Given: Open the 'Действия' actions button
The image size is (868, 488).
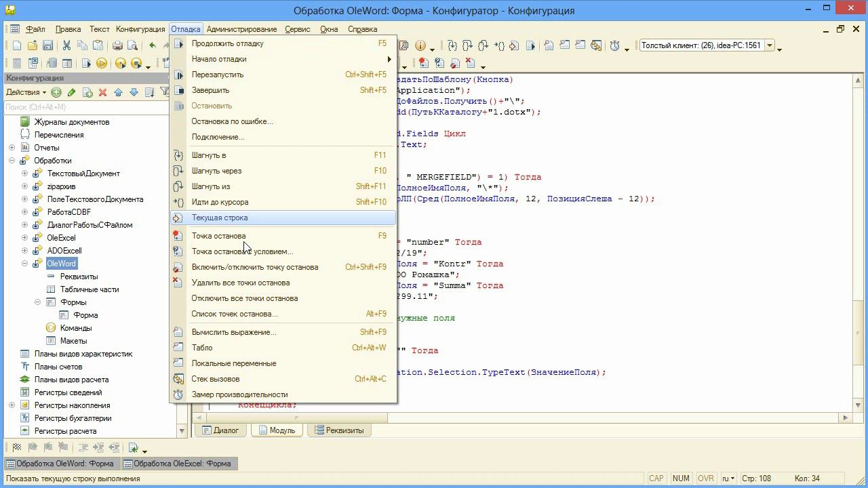Looking at the screenshot, I should click(26, 92).
